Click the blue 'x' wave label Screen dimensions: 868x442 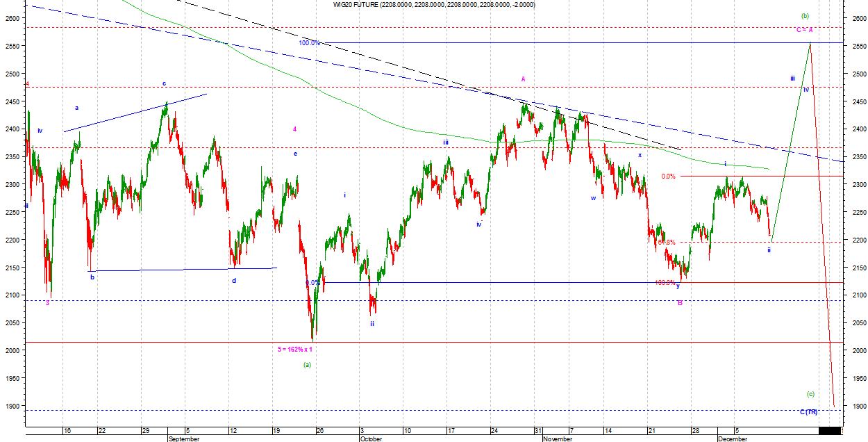[x=640, y=155]
